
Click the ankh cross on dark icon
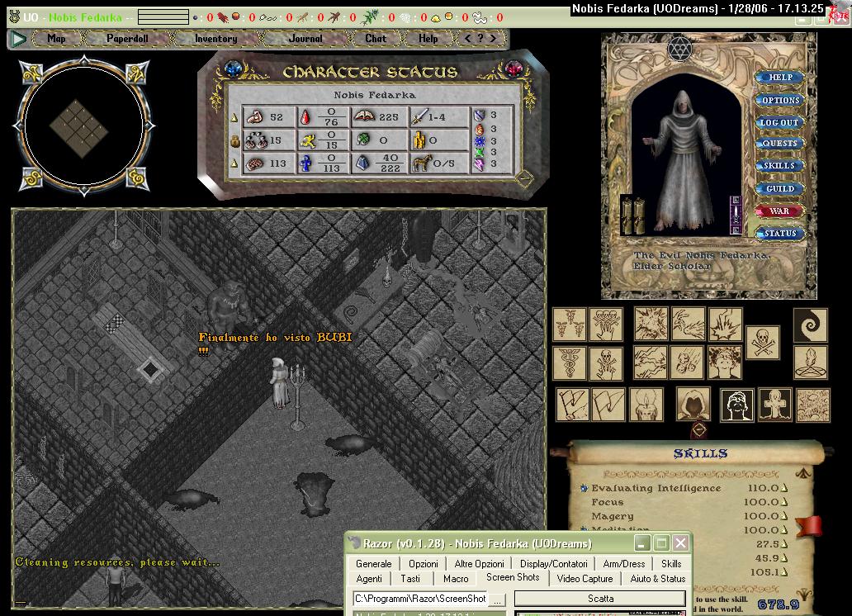point(775,405)
